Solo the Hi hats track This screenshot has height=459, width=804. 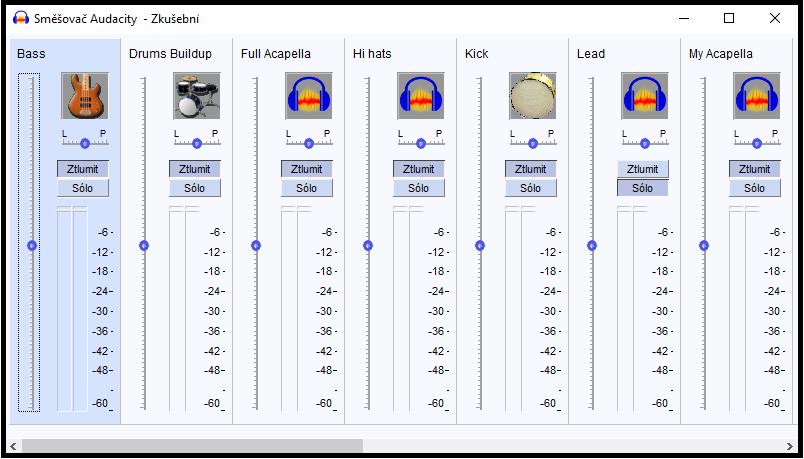click(419, 188)
